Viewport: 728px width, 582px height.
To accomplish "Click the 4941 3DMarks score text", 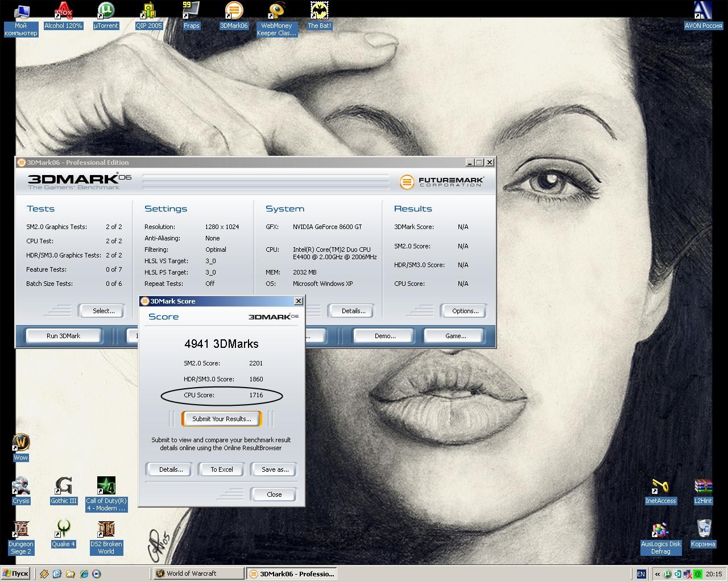I will point(221,344).
